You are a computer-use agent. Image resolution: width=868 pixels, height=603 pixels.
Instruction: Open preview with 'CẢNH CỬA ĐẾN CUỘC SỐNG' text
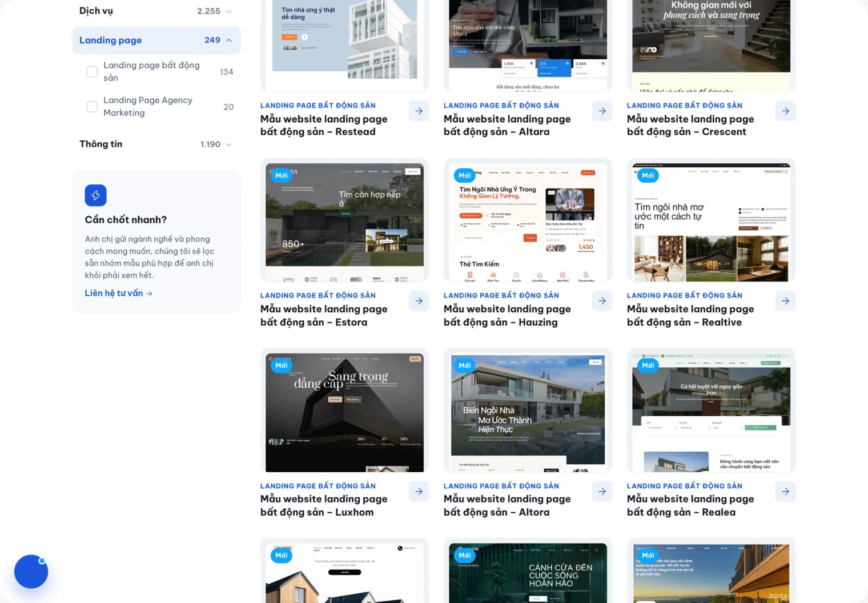528,570
